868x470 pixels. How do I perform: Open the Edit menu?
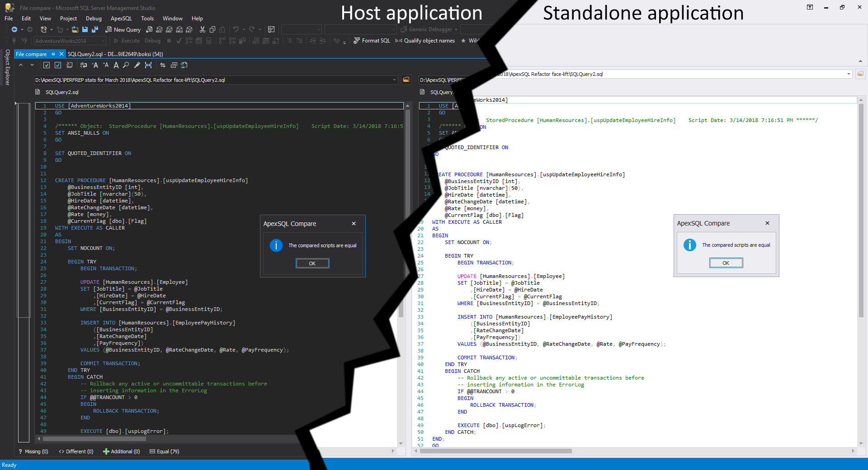click(x=26, y=19)
